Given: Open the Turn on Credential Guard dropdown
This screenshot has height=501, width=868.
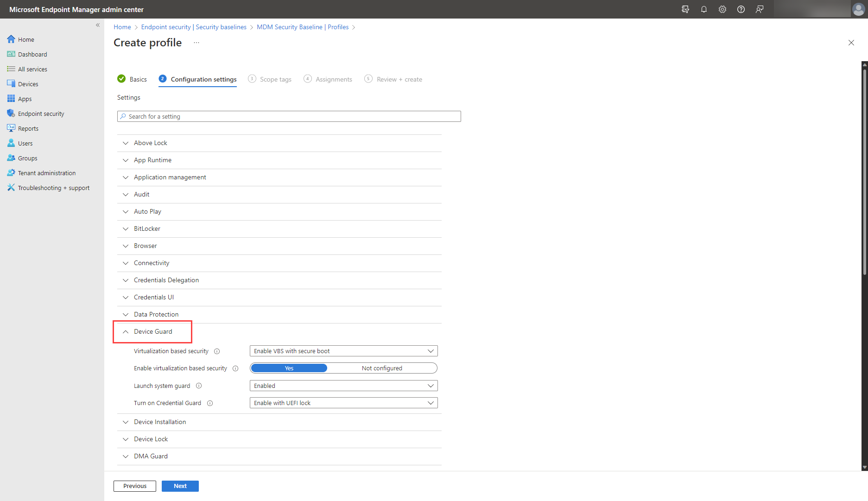Looking at the screenshot, I should pos(343,403).
